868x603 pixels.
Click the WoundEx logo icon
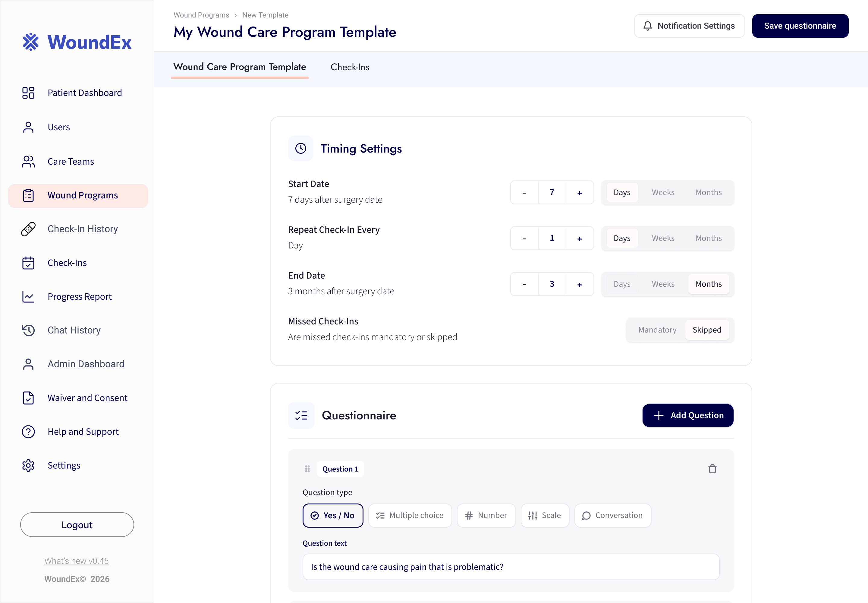click(31, 42)
